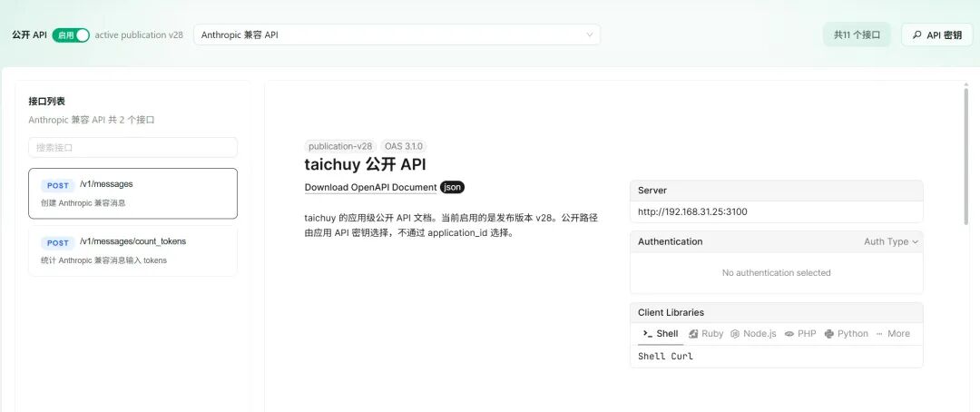
Task: Click the 接口列表 heading
Action: 47,102
